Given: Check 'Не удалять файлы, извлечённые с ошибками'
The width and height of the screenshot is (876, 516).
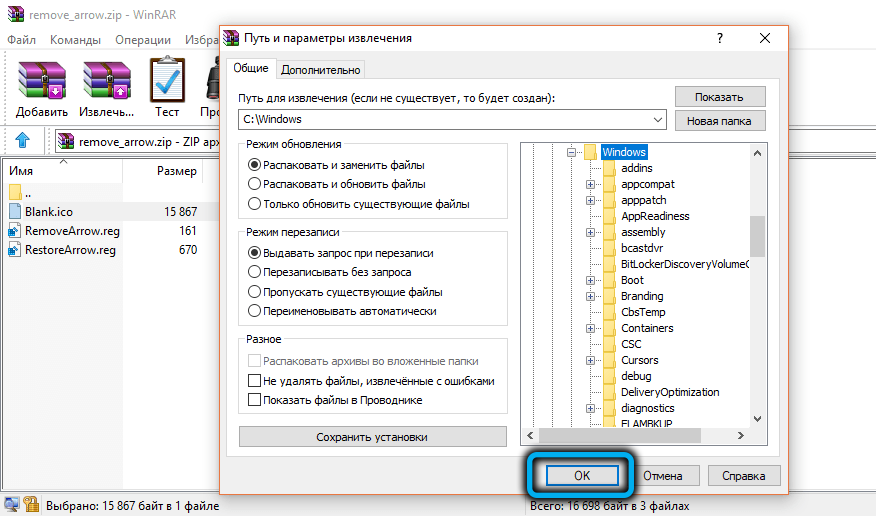Looking at the screenshot, I should click(x=254, y=381).
